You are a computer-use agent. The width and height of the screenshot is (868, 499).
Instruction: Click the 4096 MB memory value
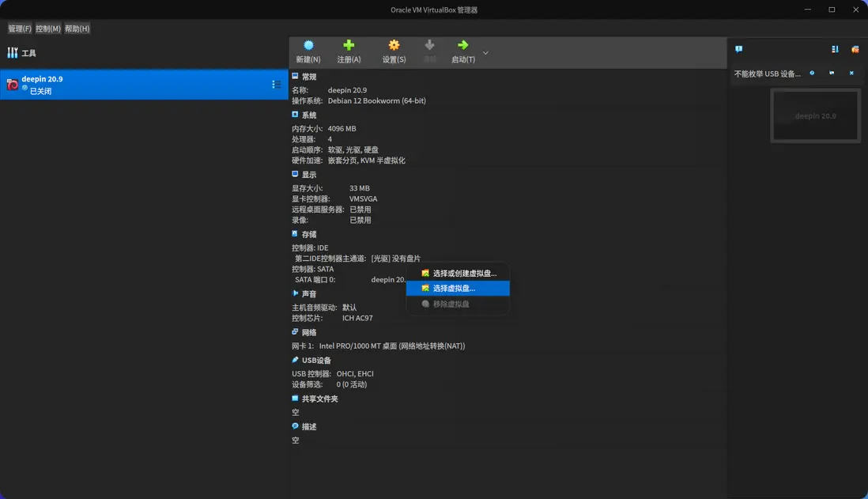(x=342, y=128)
